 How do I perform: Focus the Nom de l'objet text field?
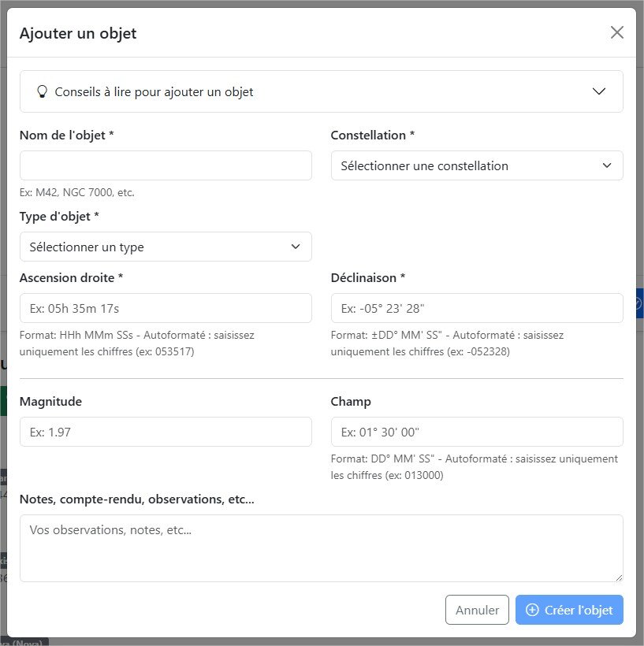(x=166, y=165)
